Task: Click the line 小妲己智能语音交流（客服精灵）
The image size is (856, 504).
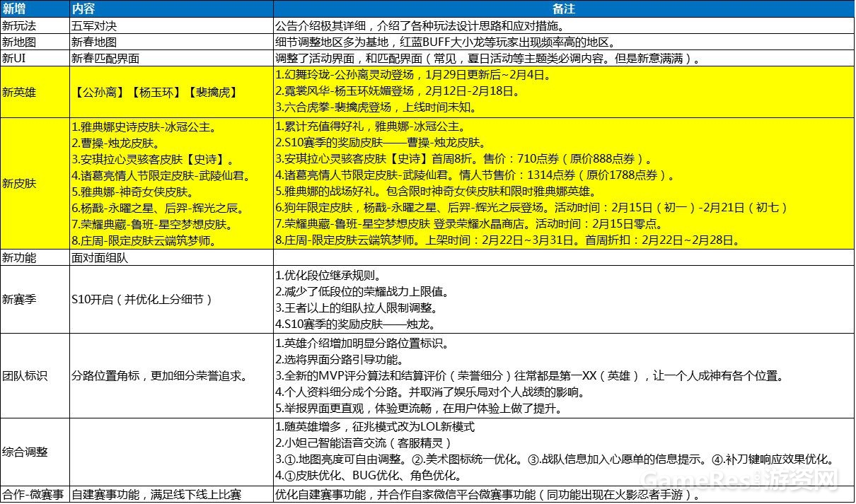Action: (x=364, y=443)
